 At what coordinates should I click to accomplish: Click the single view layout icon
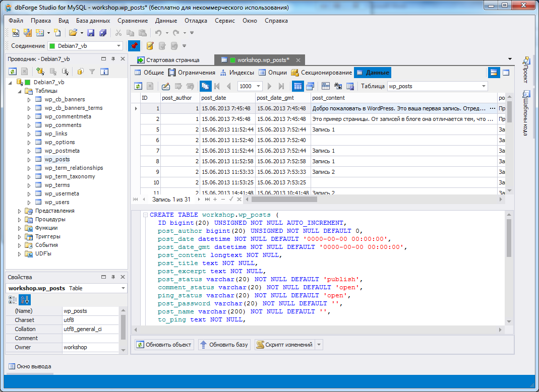(x=506, y=73)
